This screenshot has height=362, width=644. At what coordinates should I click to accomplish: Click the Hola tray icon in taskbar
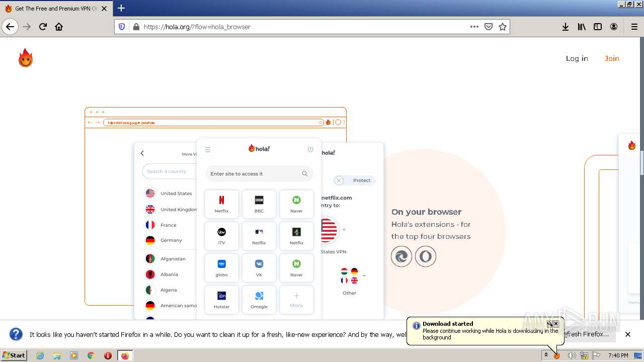click(x=557, y=355)
